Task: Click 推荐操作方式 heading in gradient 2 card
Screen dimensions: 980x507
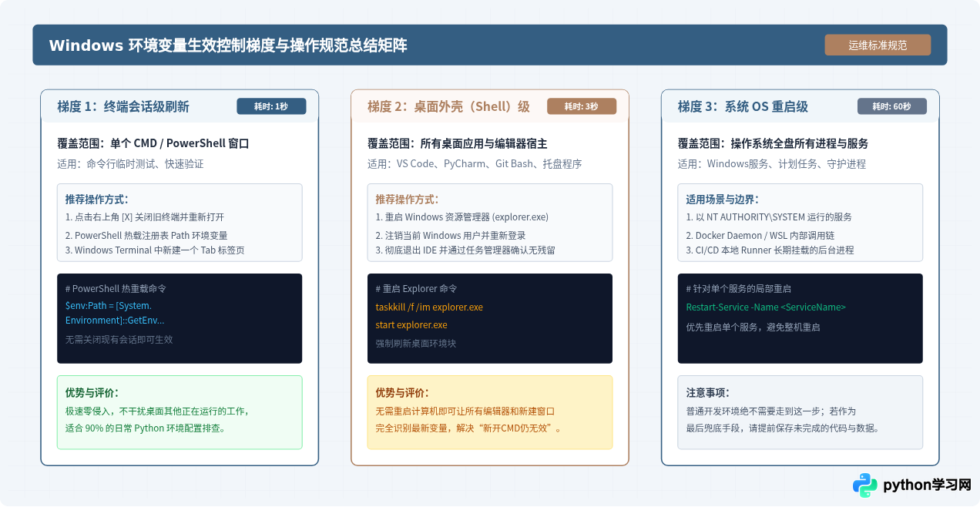Action: [408, 199]
